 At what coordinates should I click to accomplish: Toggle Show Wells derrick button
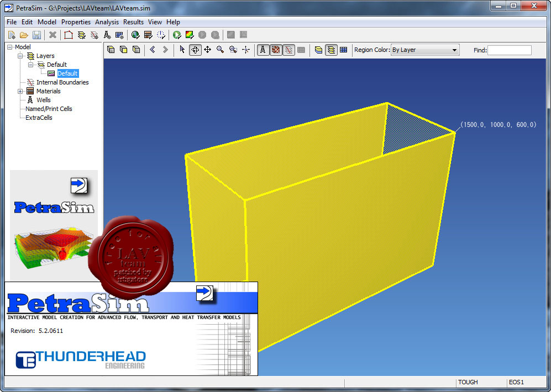point(263,50)
